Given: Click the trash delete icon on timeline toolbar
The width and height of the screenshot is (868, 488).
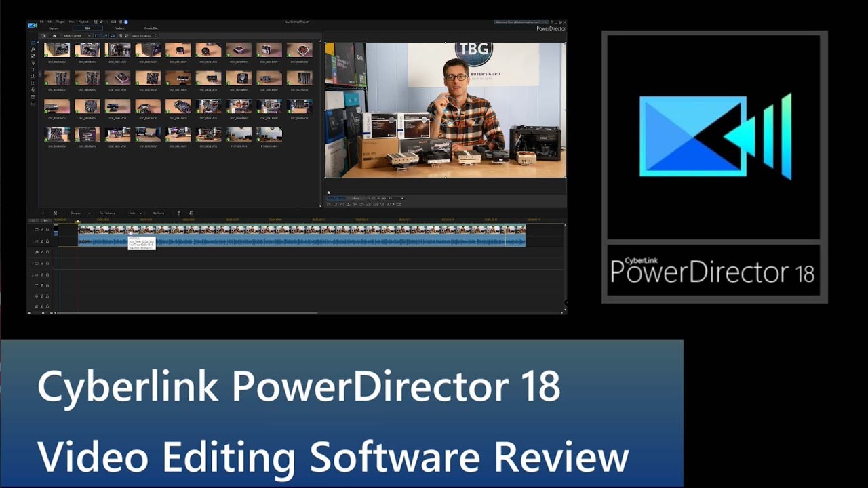Looking at the screenshot, I should pos(179,213).
